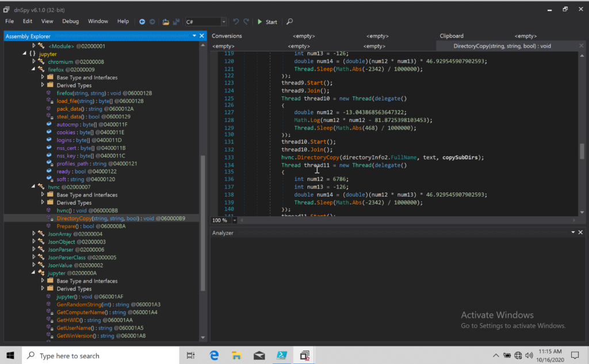Open the 100 % zoom dropdown
This screenshot has height=364, width=589.
(235, 220)
